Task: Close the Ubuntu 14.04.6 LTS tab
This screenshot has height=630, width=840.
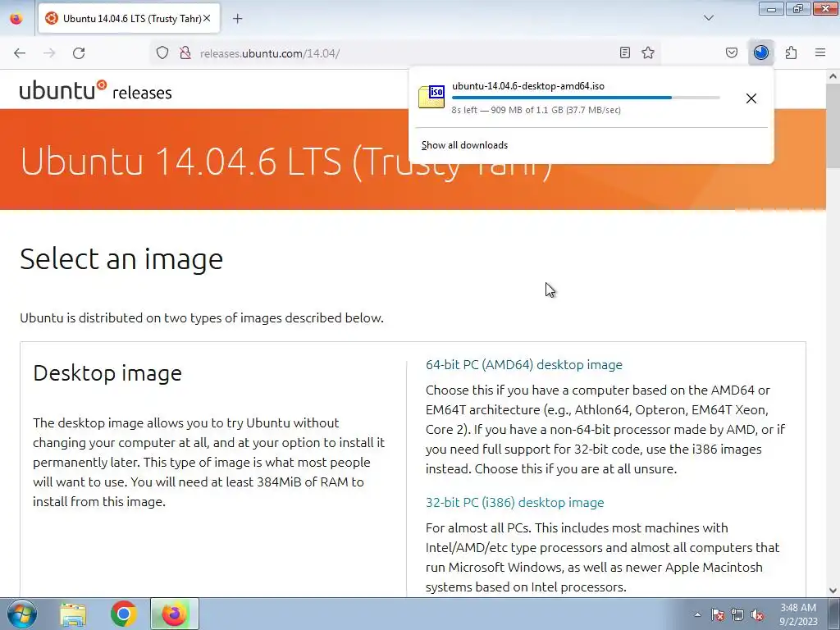Action: pos(207,18)
